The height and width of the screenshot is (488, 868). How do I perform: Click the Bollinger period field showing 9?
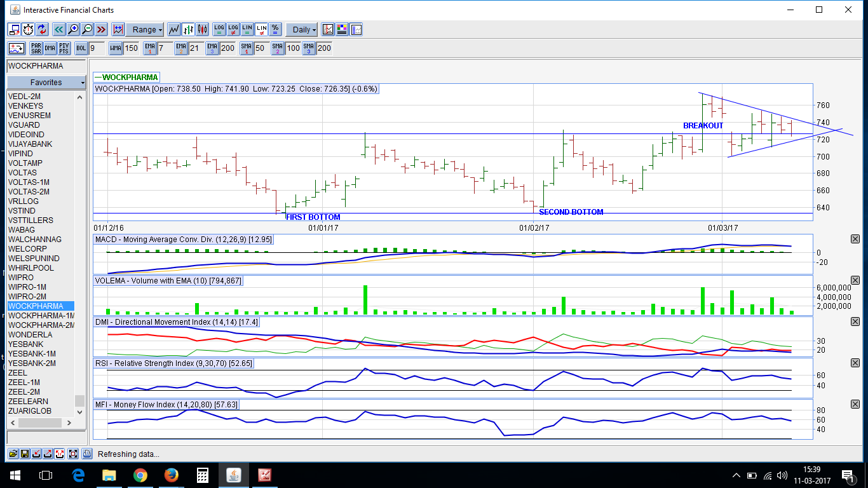click(97, 48)
